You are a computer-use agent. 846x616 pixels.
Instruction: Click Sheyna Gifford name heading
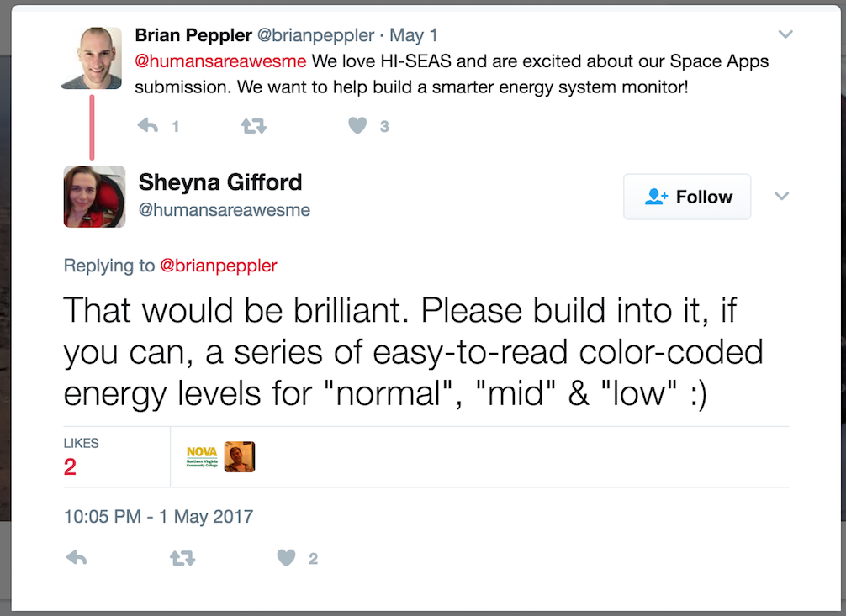pyautogui.click(x=220, y=182)
